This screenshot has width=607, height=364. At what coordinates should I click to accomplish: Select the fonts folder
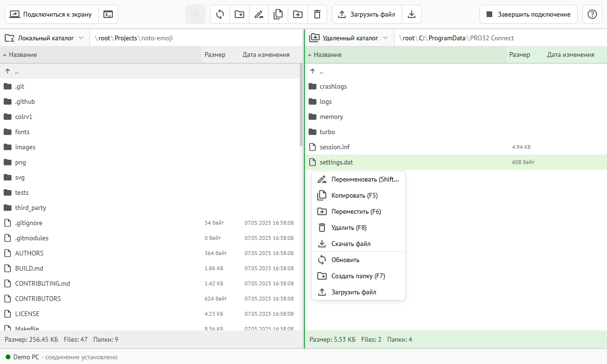pos(150,132)
